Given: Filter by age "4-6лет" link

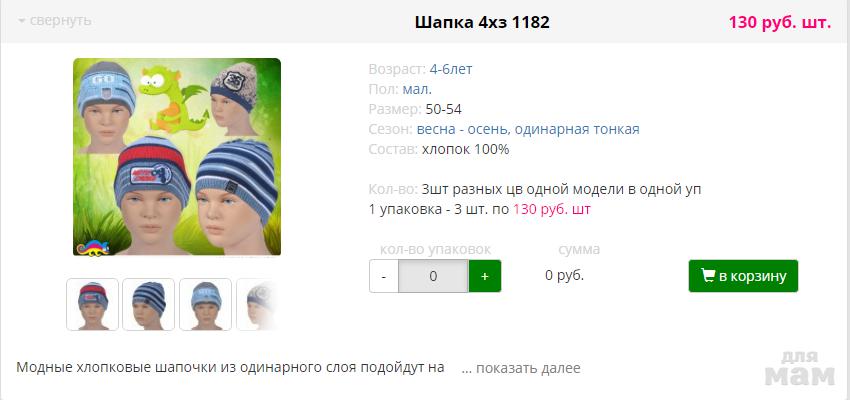Looking at the screenshot, I should (450, 69).
